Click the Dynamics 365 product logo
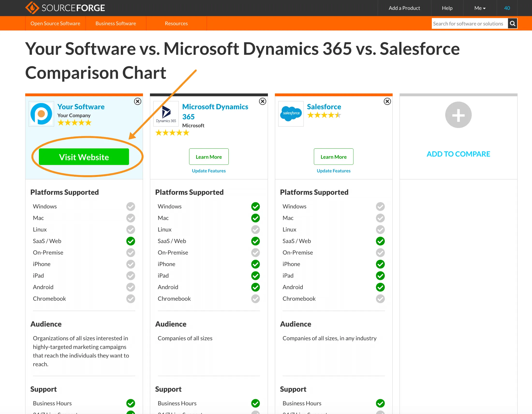The width and height of the screenshot is (532, 414). pyautogui.click(x=166, y=114)
